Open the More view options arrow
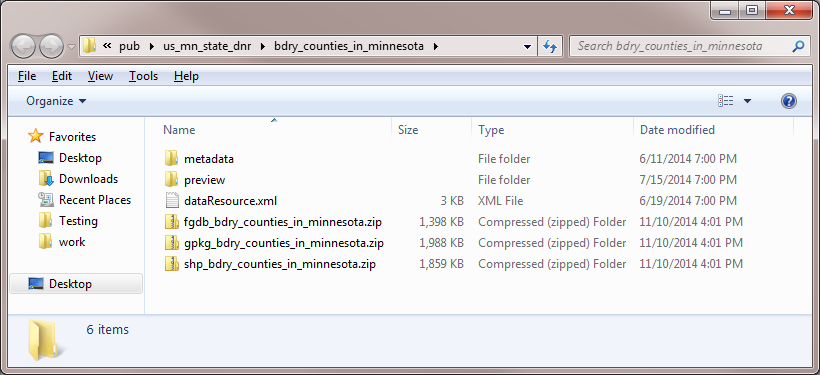This screenshot has width=820, height=375. point(747,101)
